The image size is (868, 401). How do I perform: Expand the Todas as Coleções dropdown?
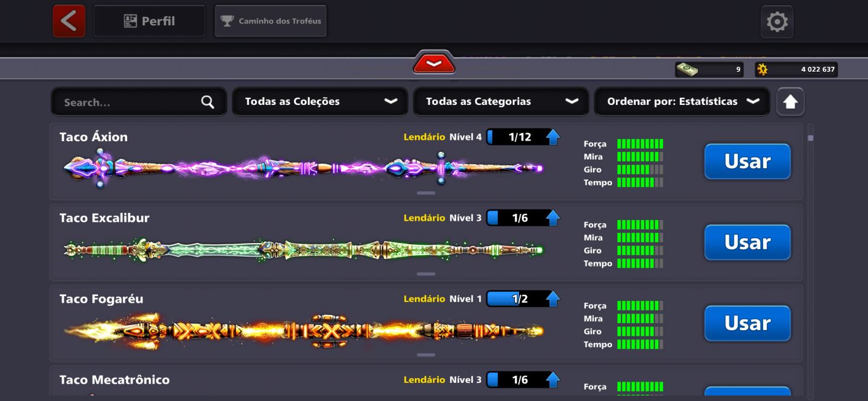point(319,101)
